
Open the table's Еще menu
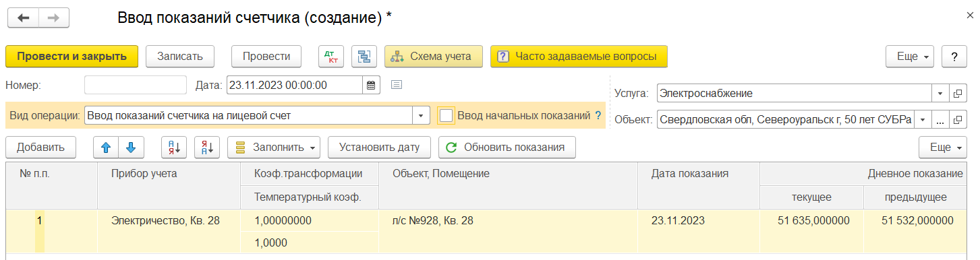943,147
